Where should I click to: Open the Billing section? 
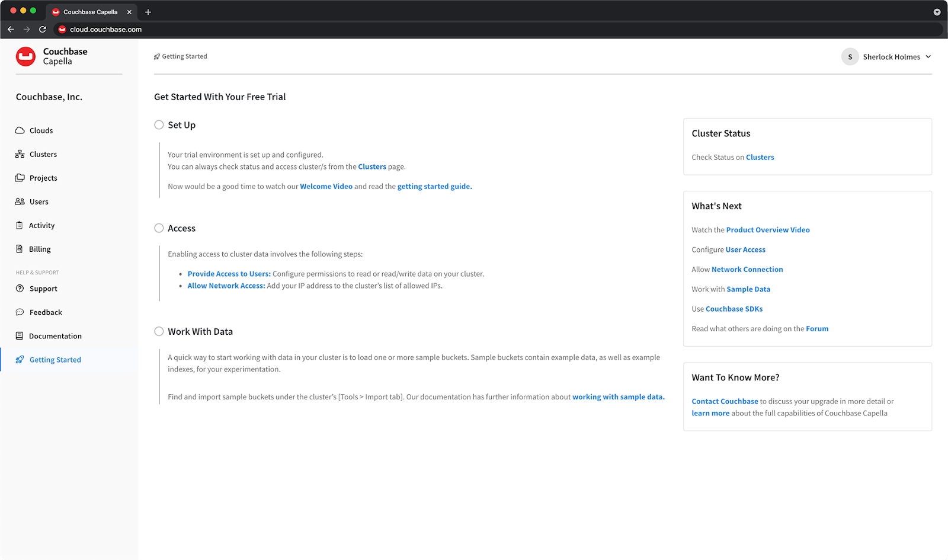pyautogui.click(x=40, y=249)
